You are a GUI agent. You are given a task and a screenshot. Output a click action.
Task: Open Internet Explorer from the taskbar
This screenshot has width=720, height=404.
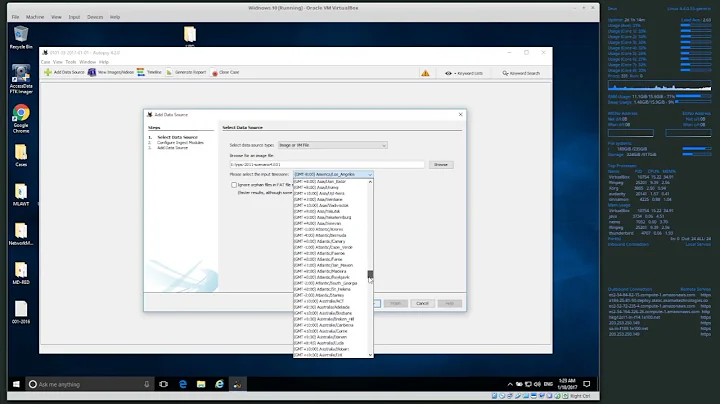pos(219,384)
